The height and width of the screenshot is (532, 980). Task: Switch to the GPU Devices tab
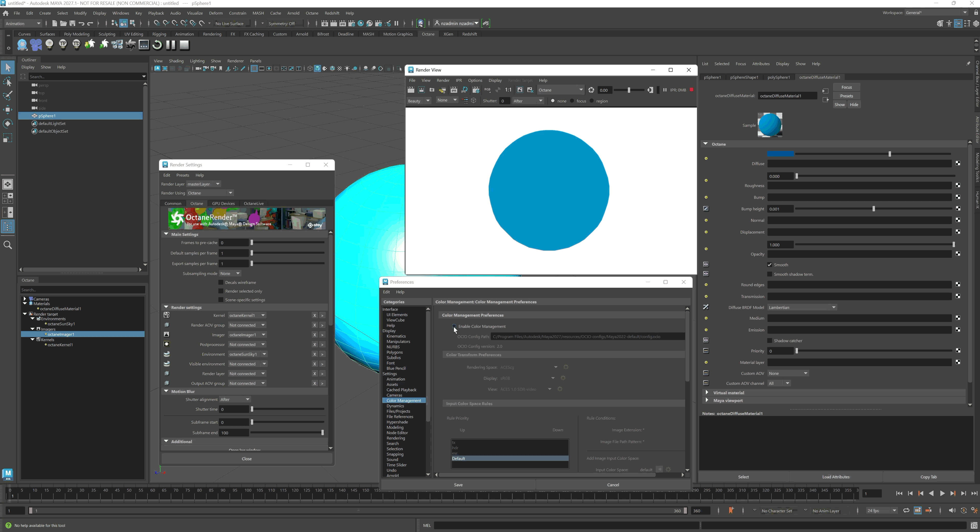tap(223, 204)
